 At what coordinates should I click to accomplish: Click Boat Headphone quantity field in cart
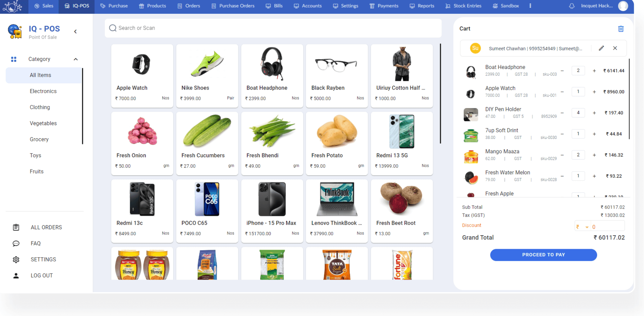click(578, 71)
